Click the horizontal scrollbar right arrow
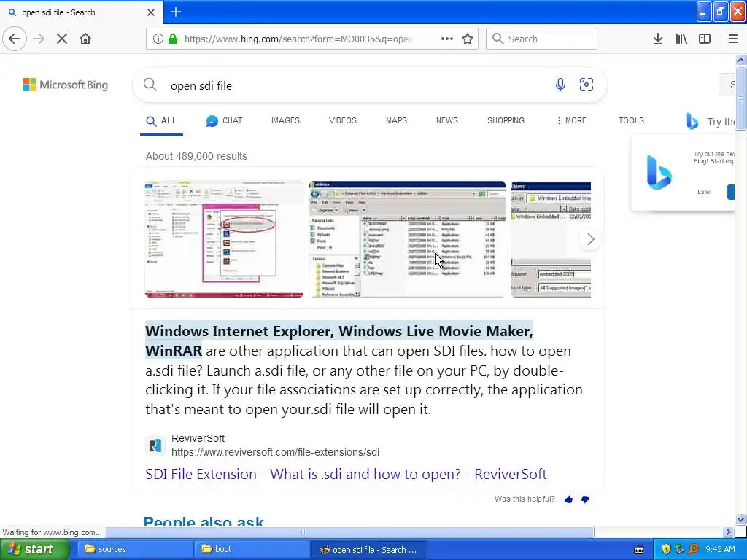This screenshot has width=747, height=560. click(727, 532)
